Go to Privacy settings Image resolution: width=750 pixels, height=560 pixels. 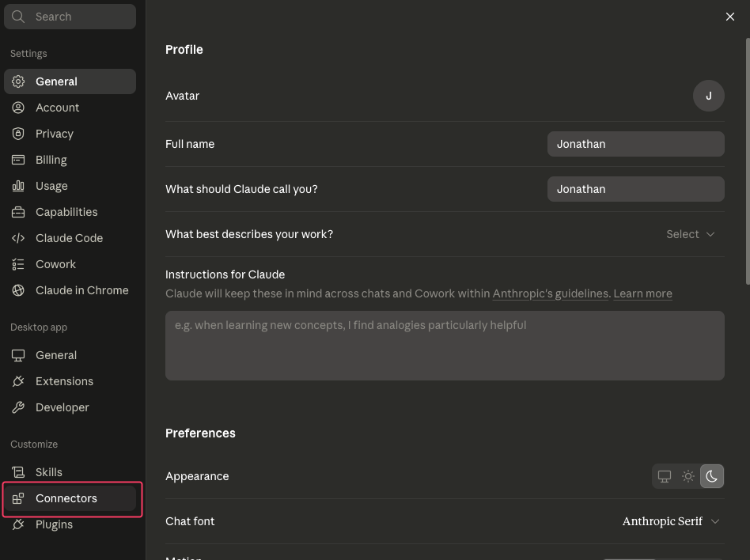coord(70,134)
